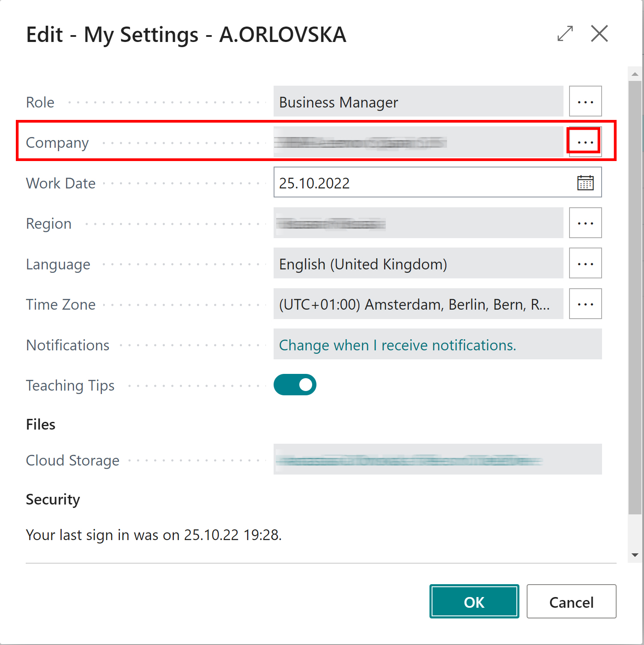Open the Language lookup ellipsis button

tap(585, 263)
